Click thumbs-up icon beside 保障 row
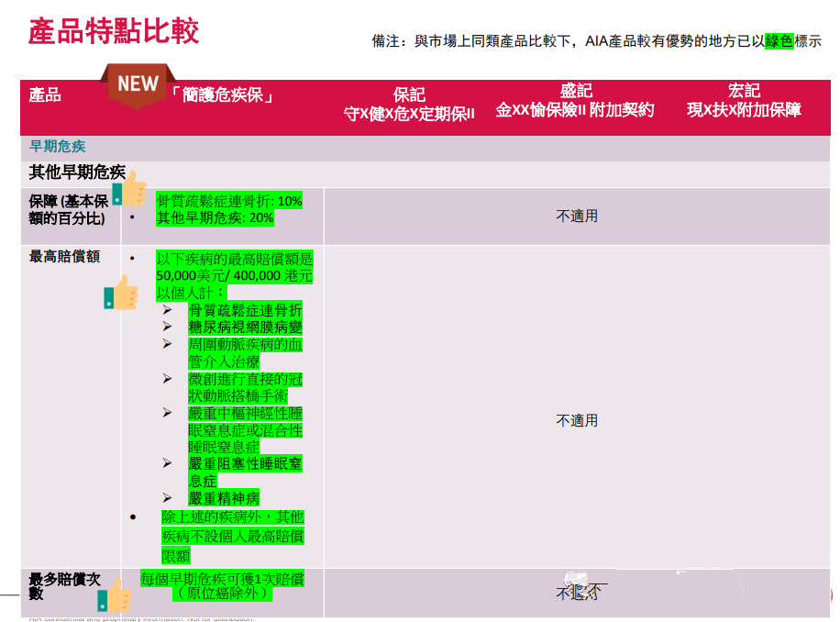This screenshot has height=622, width=840. pyautogui.click(x=129, y=189)
